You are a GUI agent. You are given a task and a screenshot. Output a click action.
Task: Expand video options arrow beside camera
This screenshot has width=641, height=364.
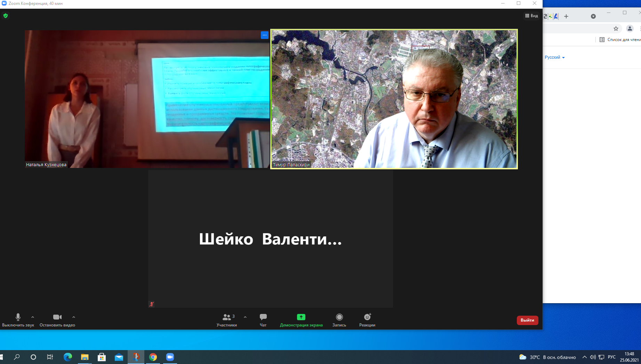coord(74,317)
